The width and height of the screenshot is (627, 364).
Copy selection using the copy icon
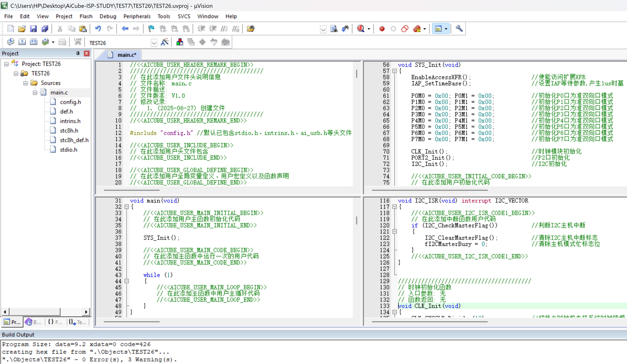pyautogui.click(x=71, y=29)
